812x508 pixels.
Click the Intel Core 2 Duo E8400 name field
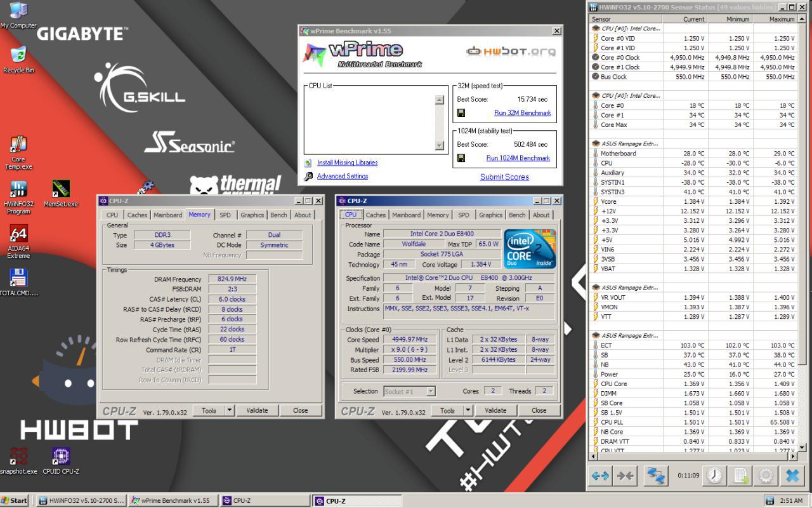[x=442, y=234]
